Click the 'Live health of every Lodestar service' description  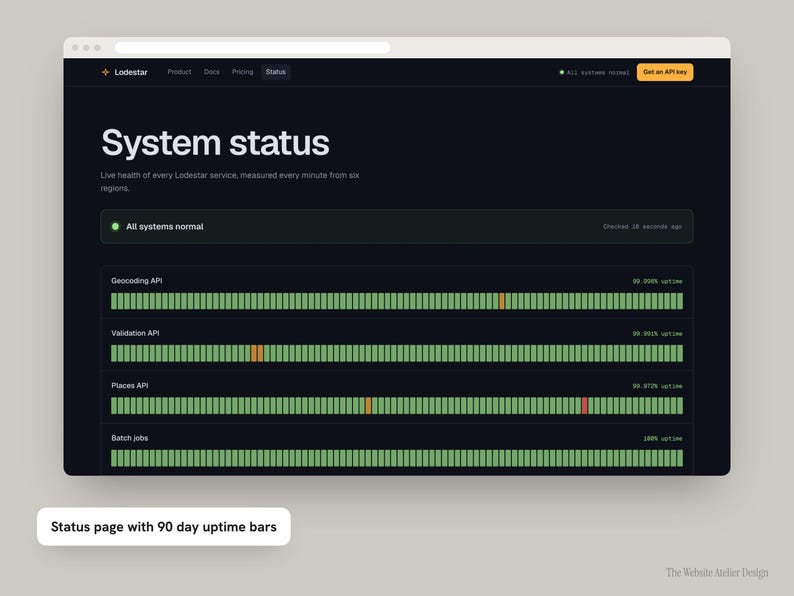(230, 181)
